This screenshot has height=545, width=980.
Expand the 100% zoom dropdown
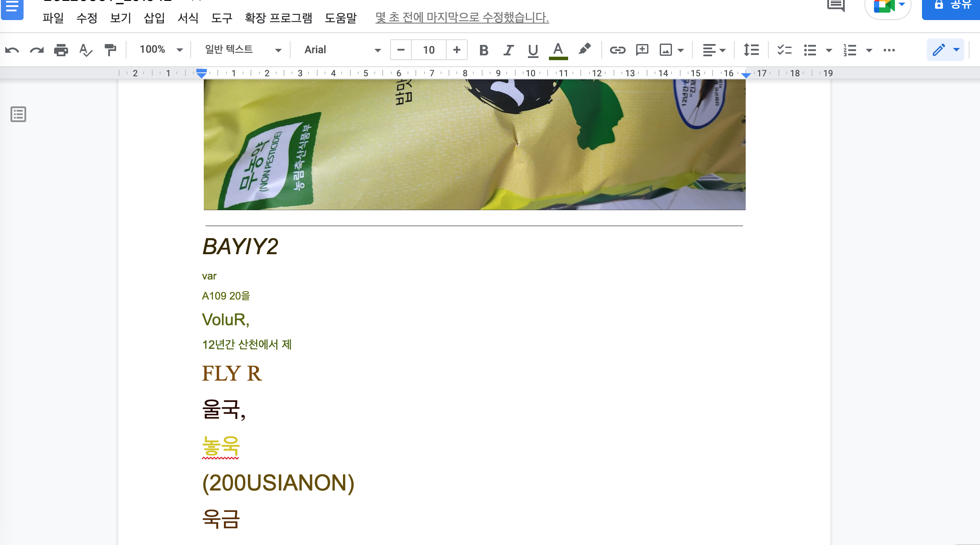click(161, 50)
